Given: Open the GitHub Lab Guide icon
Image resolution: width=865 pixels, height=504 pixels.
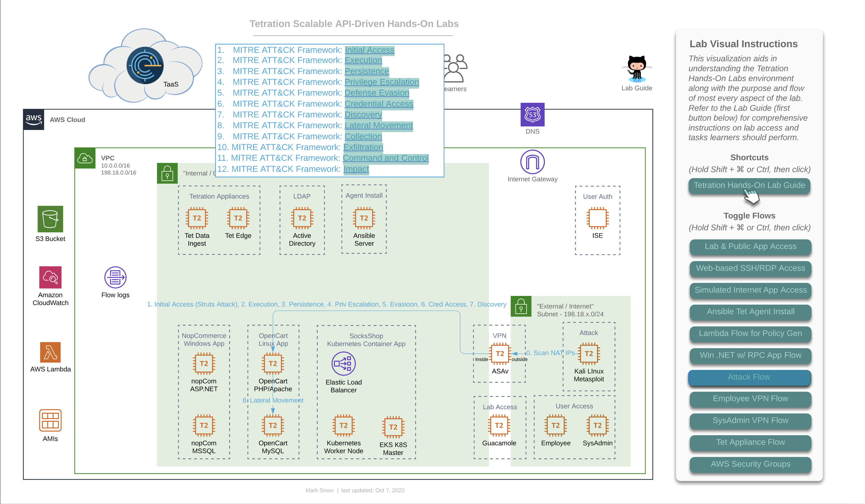Looking at the screenshot, I should coord(637,69).
